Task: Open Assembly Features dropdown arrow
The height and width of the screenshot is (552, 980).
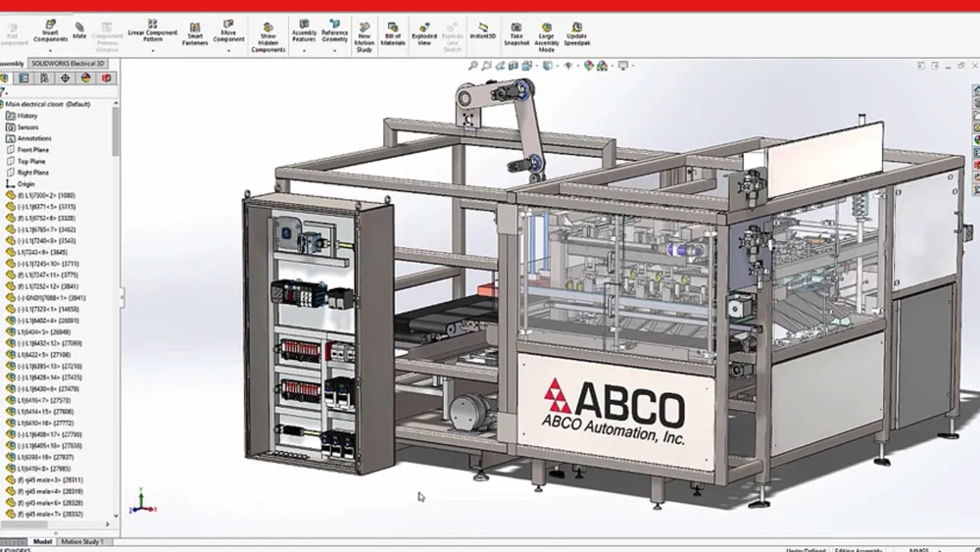Action: [x=305, y=51]
